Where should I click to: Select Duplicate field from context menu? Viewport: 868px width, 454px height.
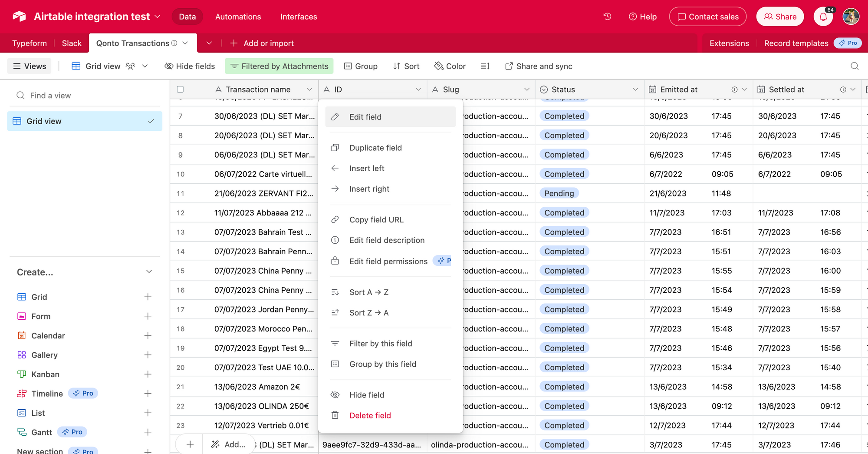375,148
